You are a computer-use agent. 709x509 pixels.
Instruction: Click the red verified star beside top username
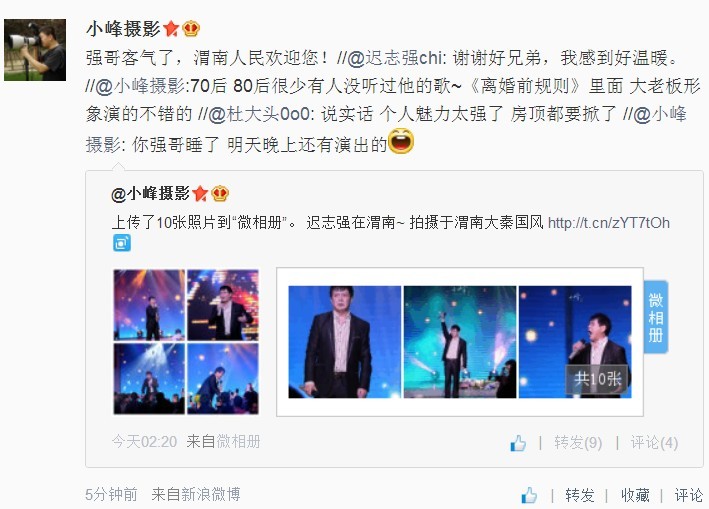point(171,29)
